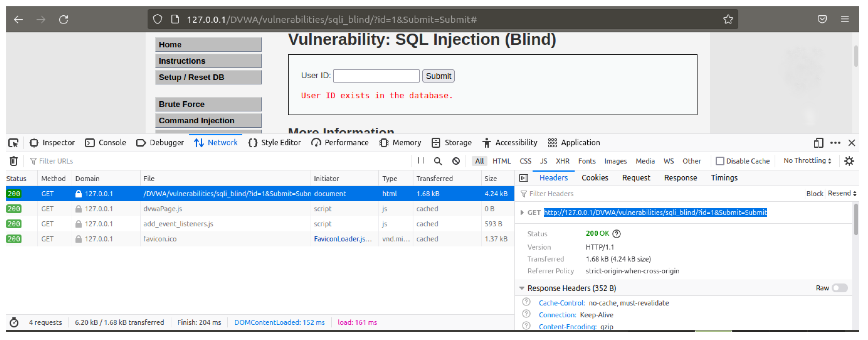
Task: Toggle Raw response headers switch
Action: 839,288
